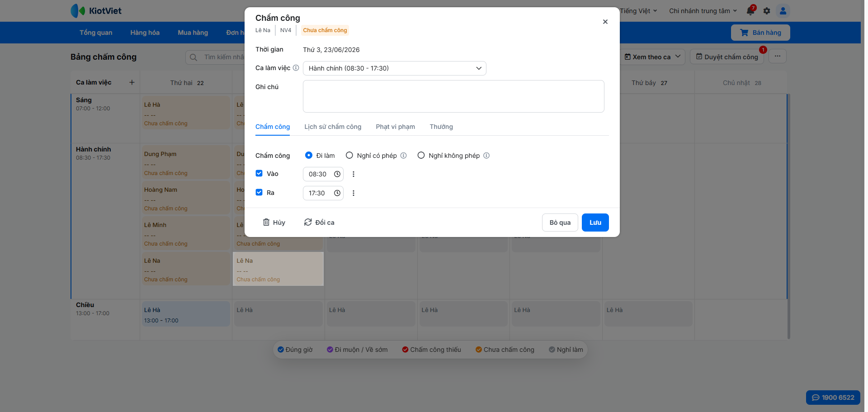
Task: Open the 1900 6522 support chat
Action: [833, 398]
